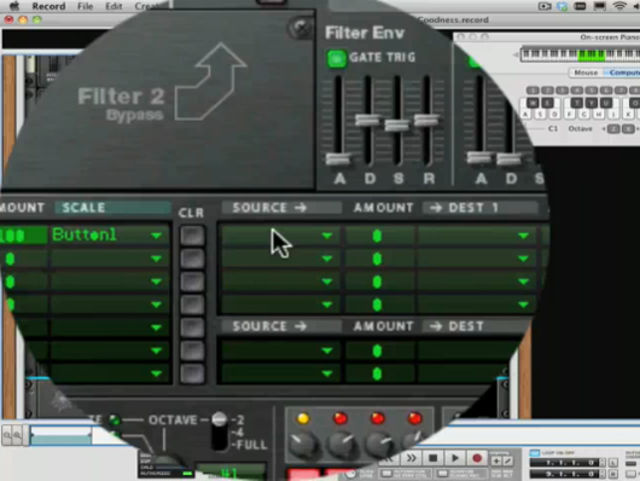Open the second row SOURCE dropdown arrow
The height and width of the screenshot is (481, 640).
(x=327, y=258)
